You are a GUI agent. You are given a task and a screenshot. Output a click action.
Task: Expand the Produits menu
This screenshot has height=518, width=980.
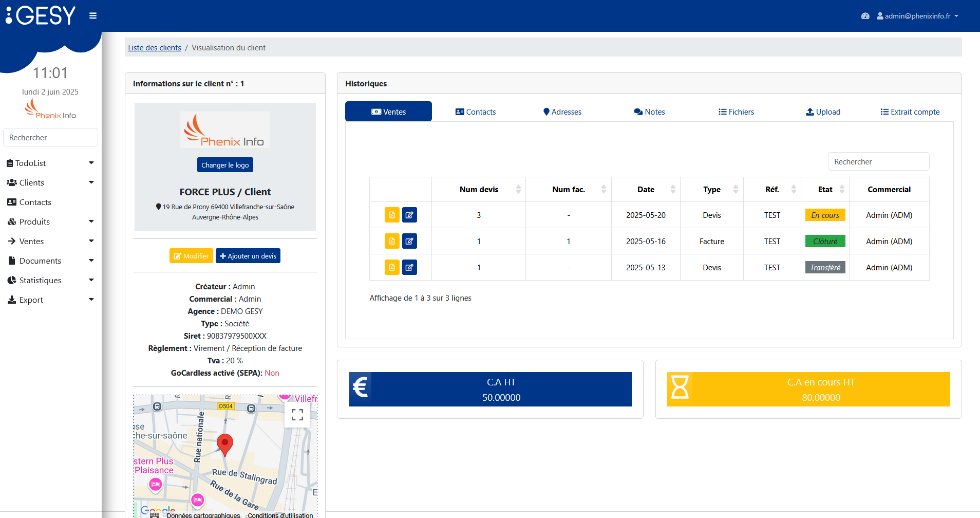50,221
